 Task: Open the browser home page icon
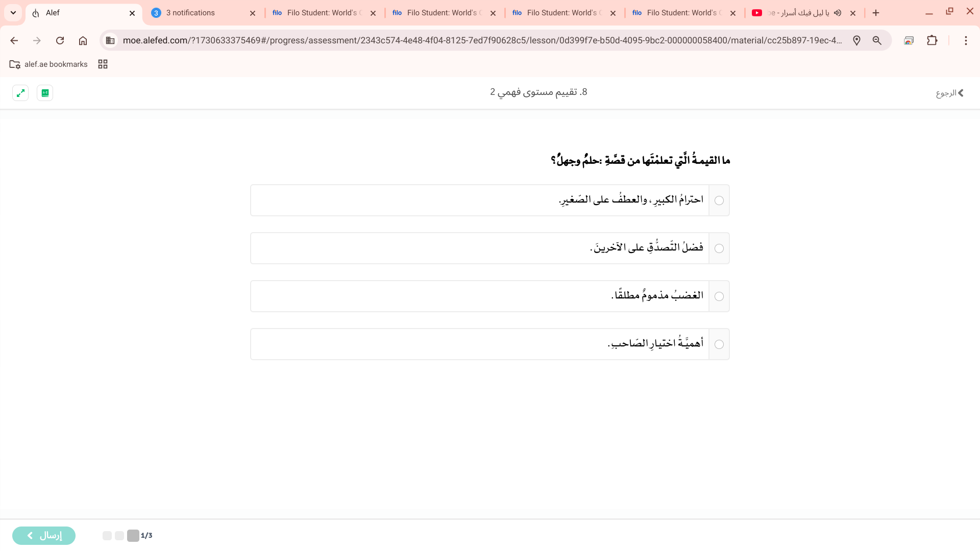[x=83, y=40]
